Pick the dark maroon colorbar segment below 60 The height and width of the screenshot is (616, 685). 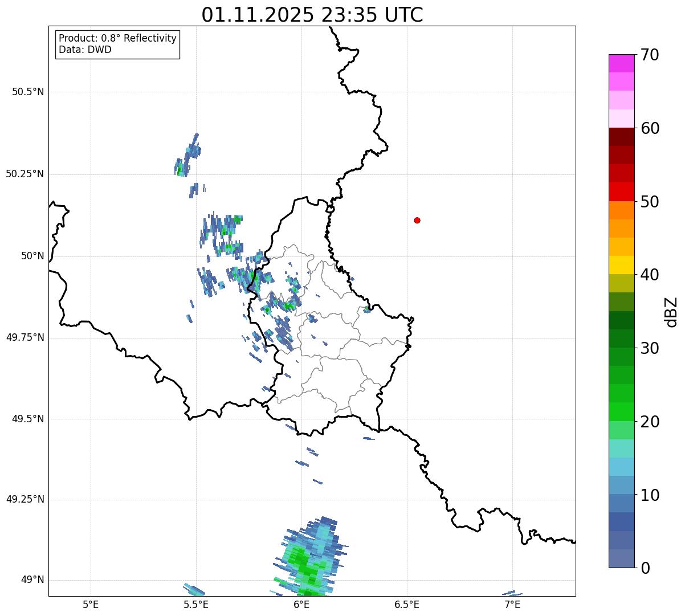tap(621, 137)
